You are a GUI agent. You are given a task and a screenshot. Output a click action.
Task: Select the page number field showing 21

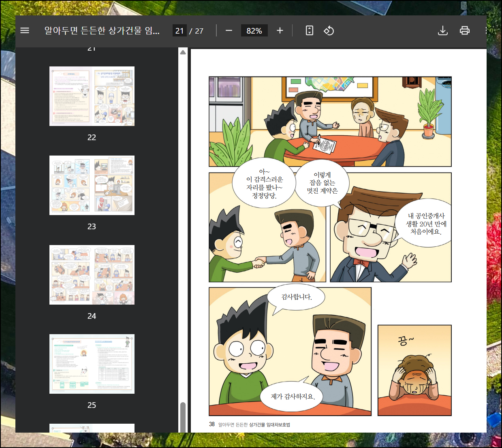(179, 31)
